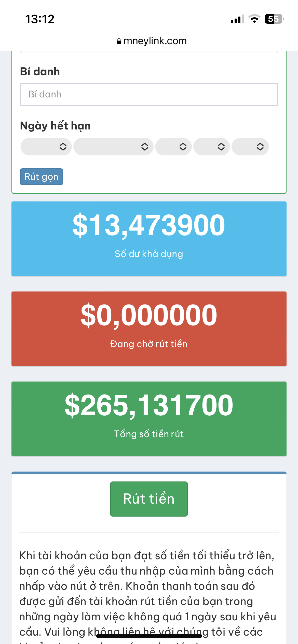This screenshot has width=298, height=644.
Task: Focus the Bí danh input field
Action: 149,94
